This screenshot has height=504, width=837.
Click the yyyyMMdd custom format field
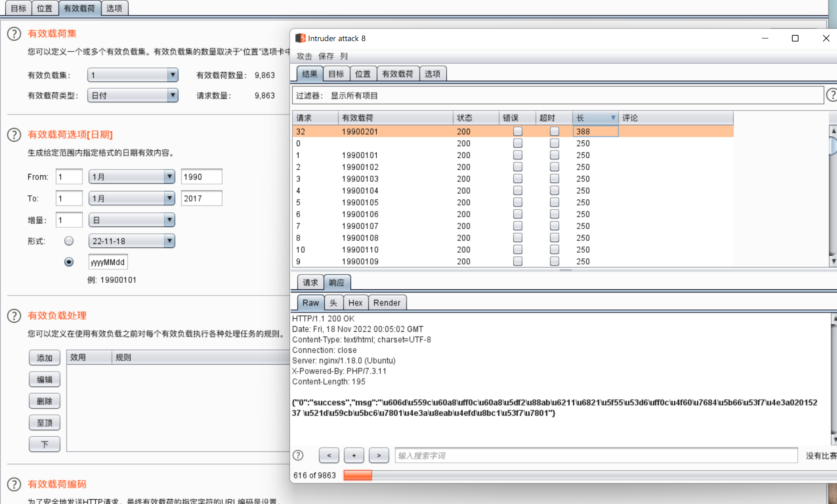pyautogui.click(x=108, y=262)
